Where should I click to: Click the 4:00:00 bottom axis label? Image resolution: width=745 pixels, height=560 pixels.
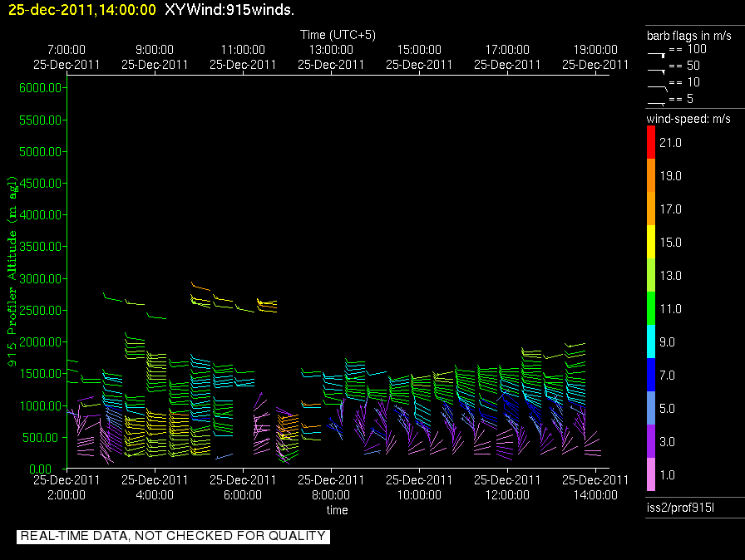coord(155,495)
